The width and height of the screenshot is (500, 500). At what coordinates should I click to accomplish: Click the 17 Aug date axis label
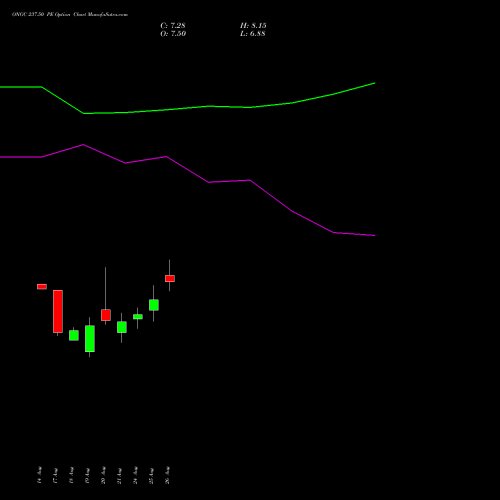pos(56,475)
